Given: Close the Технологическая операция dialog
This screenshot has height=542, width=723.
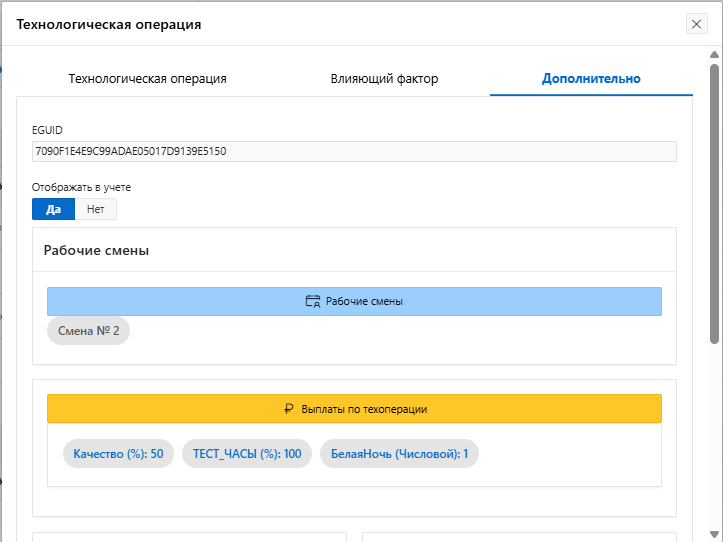Looking at the screenshot, I should (696, 24).
